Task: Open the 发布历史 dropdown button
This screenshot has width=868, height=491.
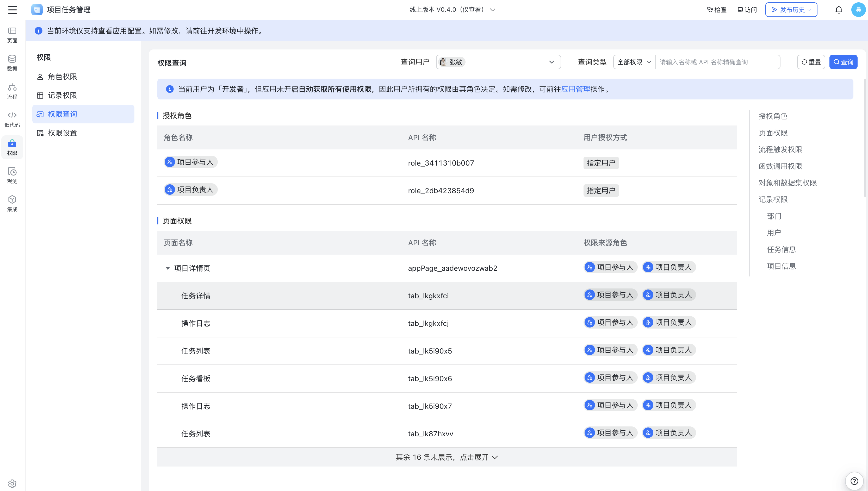Action: click(x=791, y=10)
